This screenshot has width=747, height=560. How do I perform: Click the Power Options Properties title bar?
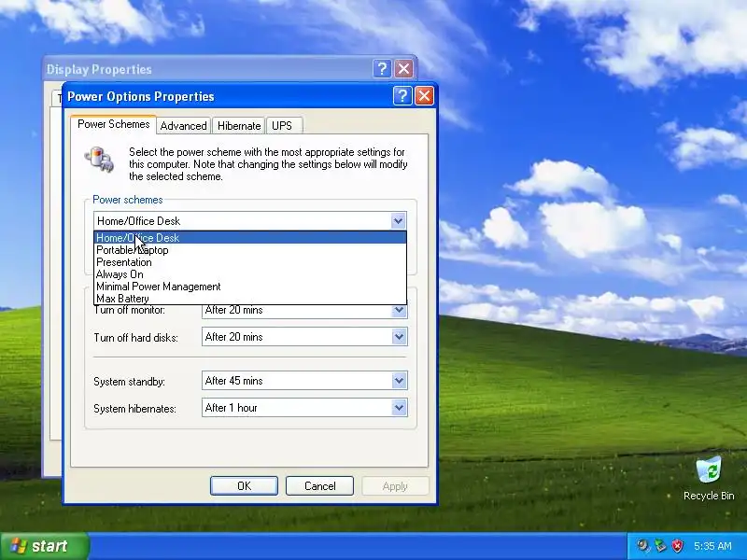229,96
